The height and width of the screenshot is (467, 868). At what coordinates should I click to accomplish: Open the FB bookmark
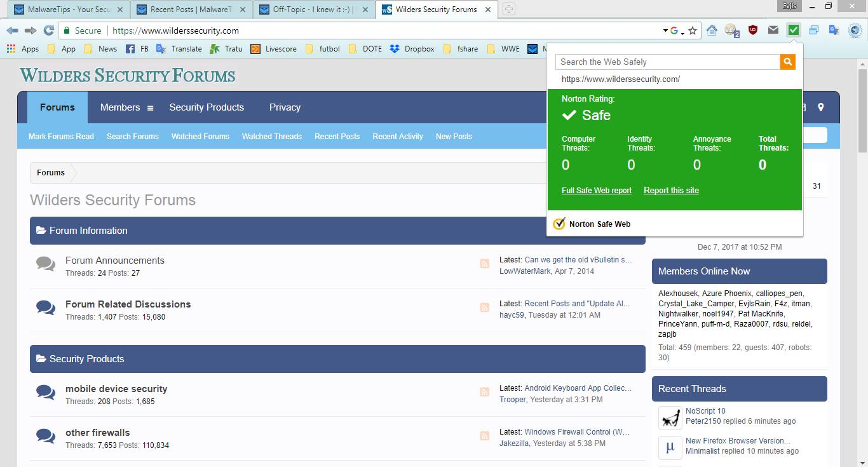[x=137, y=49]
